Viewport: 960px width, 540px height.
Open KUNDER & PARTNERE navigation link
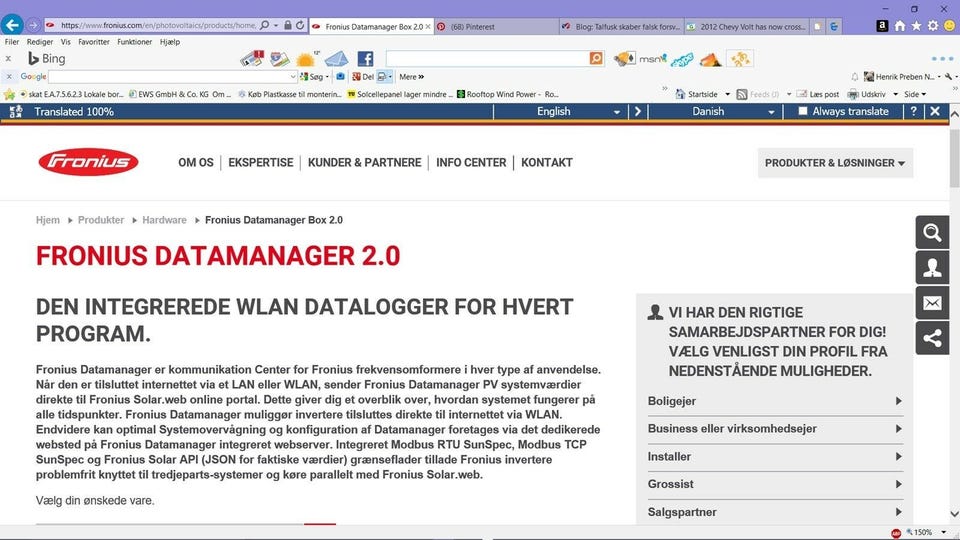(x=364, y=163)
